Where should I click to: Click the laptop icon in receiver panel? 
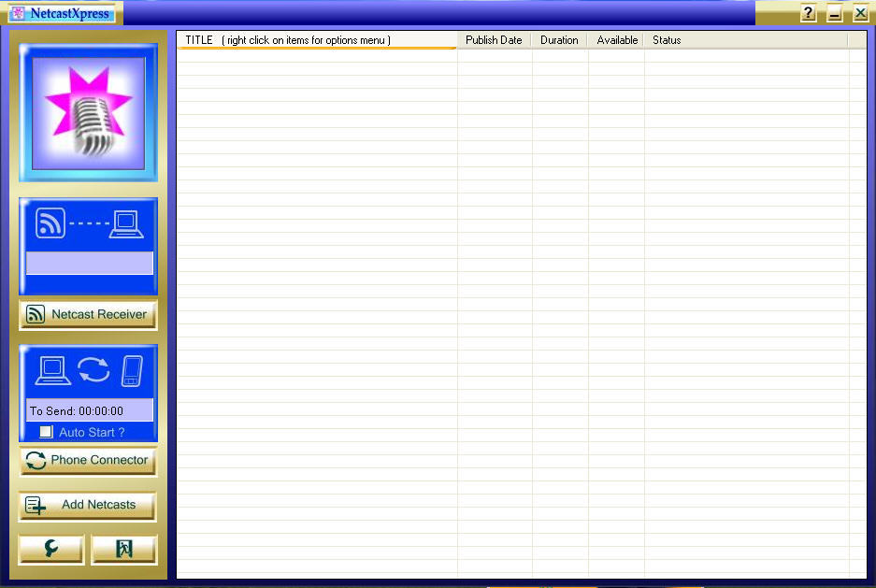126,224
